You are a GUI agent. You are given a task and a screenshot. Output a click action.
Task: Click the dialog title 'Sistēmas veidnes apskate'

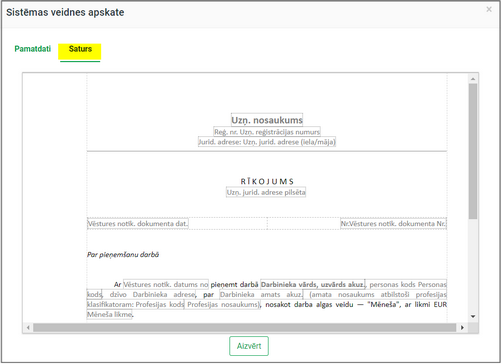pyautogui.click(x=65, y=12)
